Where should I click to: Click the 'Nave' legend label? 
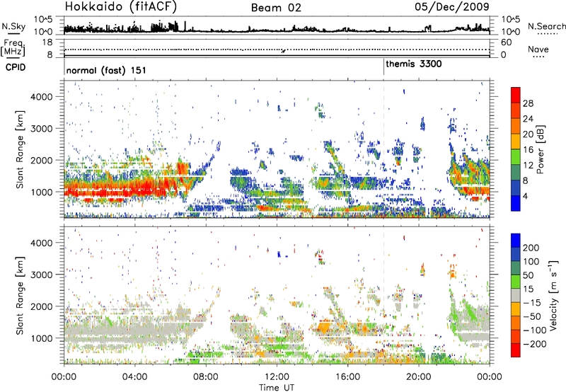pyautogui.click(x=538, y=49)
